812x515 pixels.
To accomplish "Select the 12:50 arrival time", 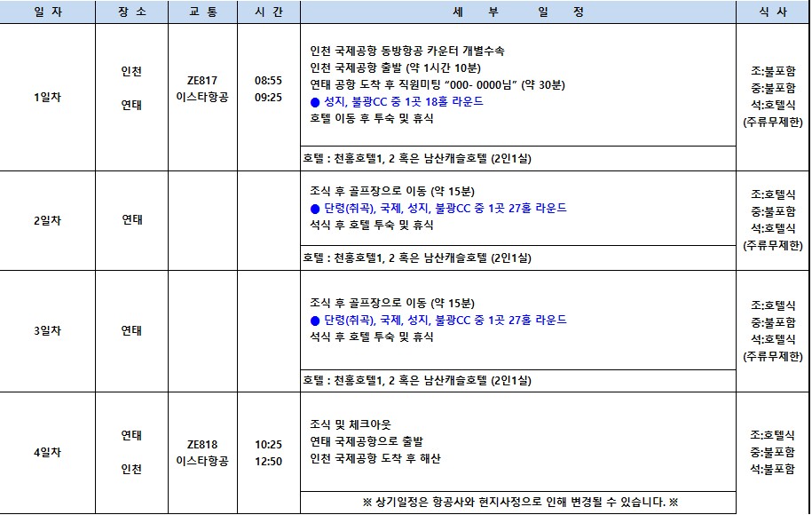I will pos(268,461).
